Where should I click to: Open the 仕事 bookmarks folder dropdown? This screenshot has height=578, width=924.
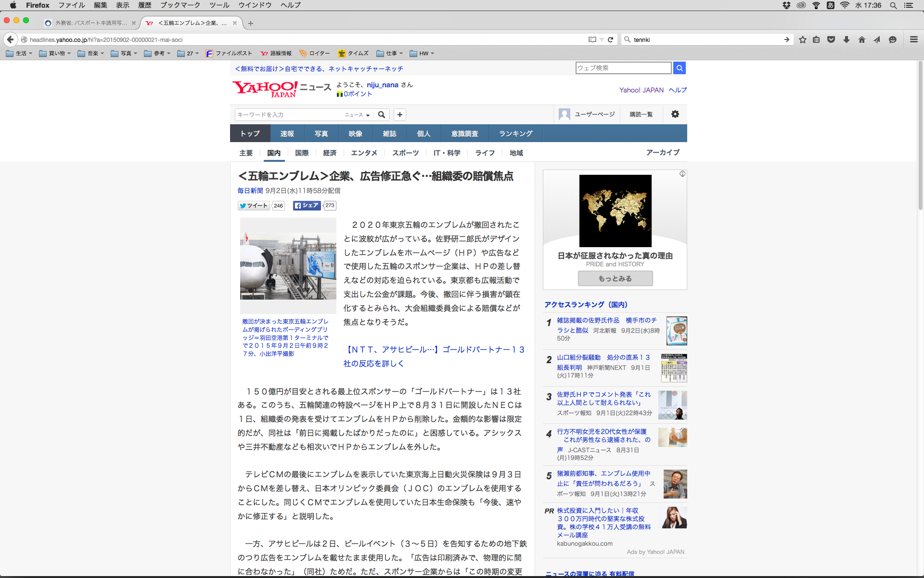390,53
